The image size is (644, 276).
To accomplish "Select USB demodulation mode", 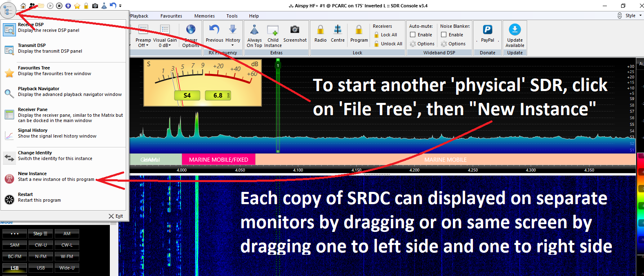I will (x=41, y=268).
